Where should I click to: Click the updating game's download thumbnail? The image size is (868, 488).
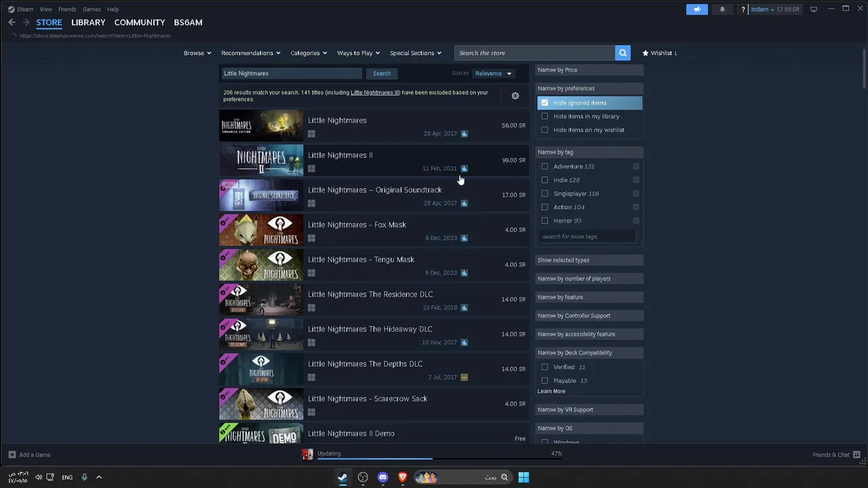pos(307,454)
